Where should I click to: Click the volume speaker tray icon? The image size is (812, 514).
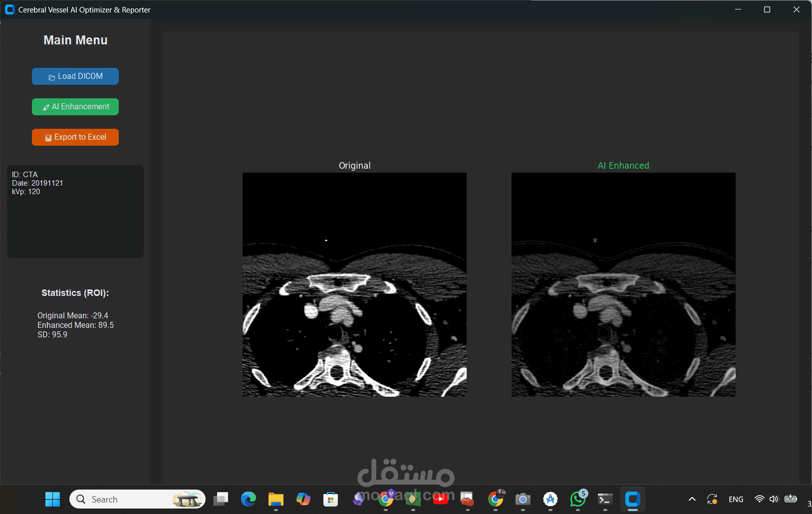774,499
